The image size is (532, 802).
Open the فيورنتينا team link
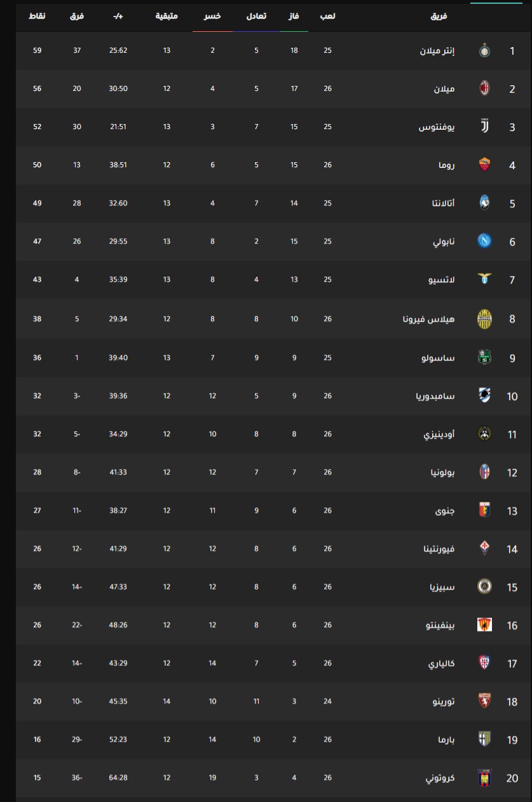tap(442, 548)
